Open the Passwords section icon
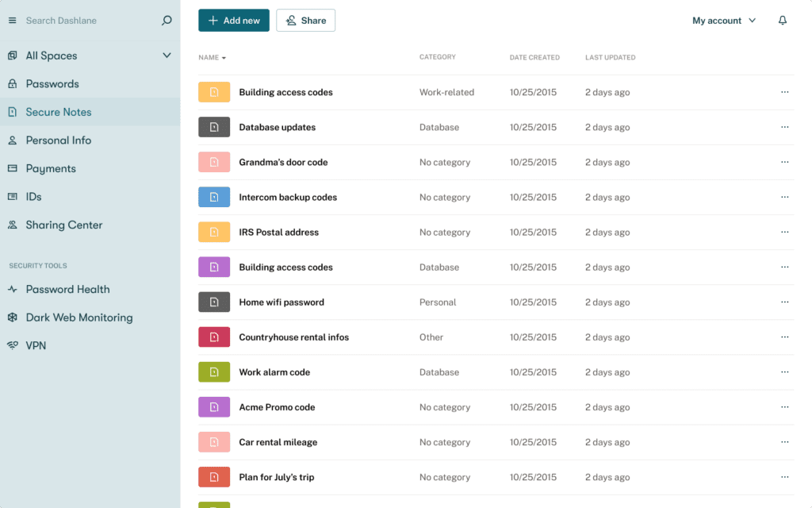 11,83
